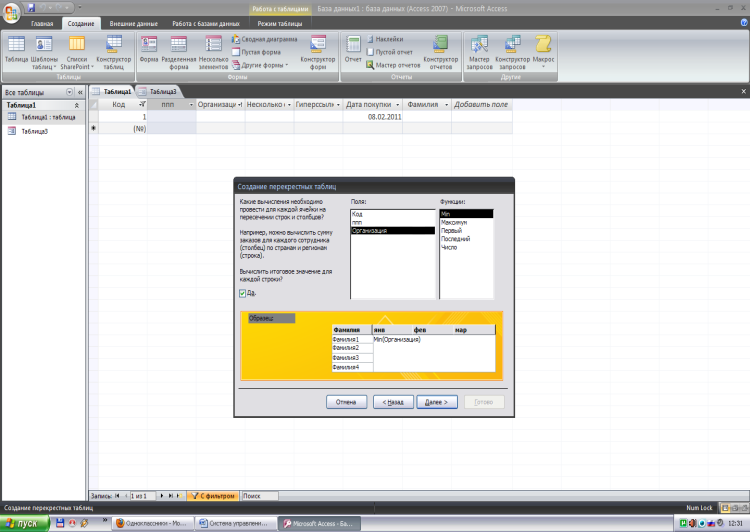Switch to Внешние данные ribbon tab

tap(133, 23)
